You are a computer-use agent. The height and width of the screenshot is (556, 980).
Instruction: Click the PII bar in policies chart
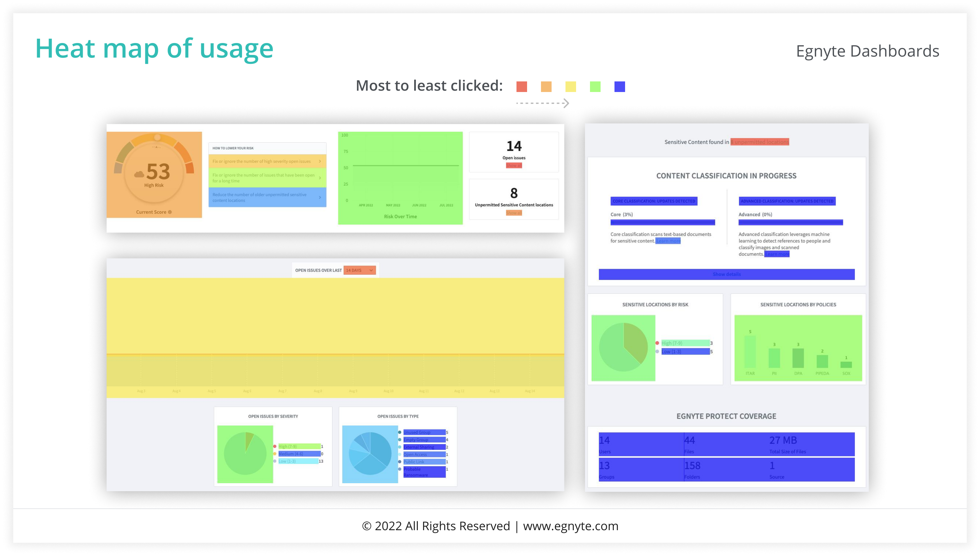(x=774, y=358)
